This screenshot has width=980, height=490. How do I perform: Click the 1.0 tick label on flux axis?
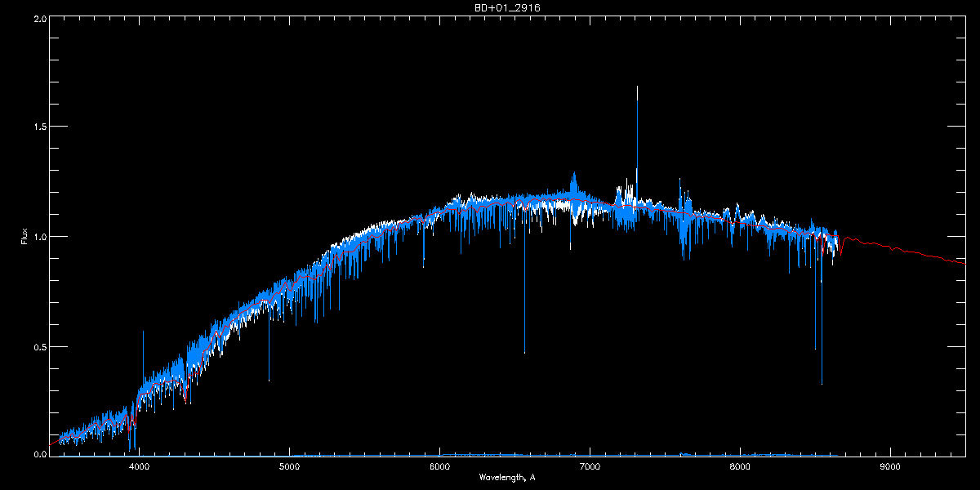coord(38,237)
